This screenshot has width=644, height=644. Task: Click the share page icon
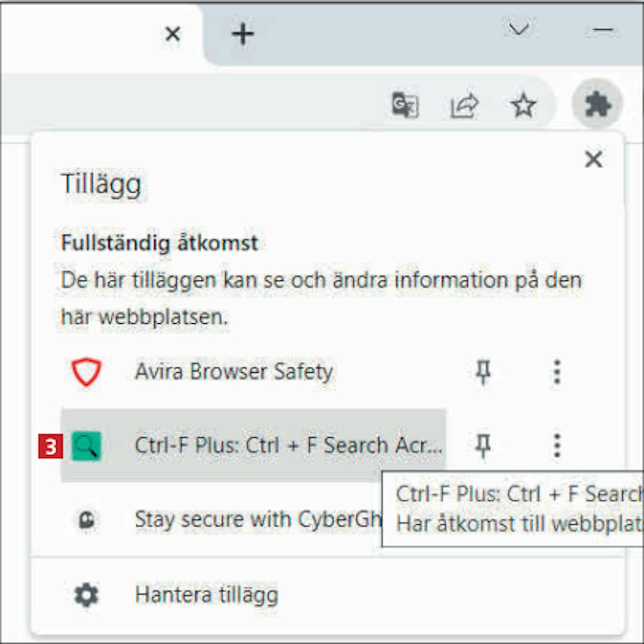pyautogui.click(x=464, y=105)
